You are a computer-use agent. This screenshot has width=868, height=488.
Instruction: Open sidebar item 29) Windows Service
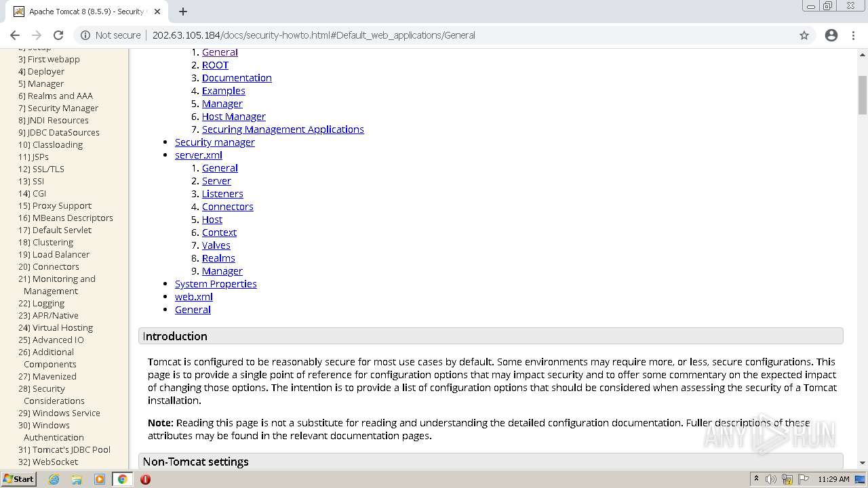(x=59, y=413)
